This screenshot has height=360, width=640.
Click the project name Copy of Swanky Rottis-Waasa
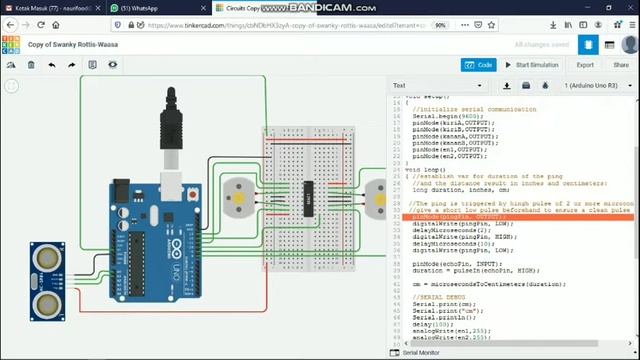coord(73,44)
